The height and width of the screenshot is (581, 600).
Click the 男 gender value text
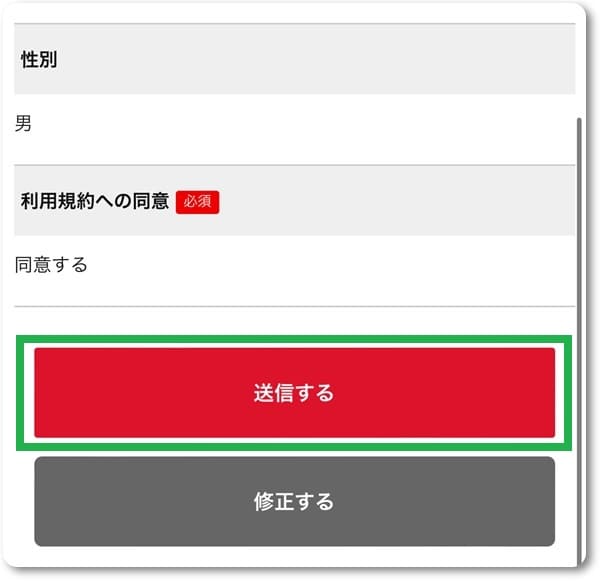(23, 123)
